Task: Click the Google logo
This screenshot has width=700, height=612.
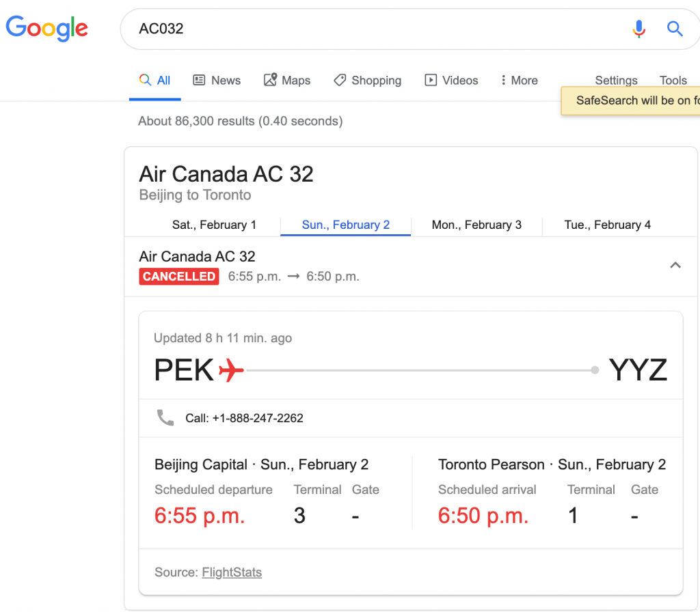Action: (46, 29)
